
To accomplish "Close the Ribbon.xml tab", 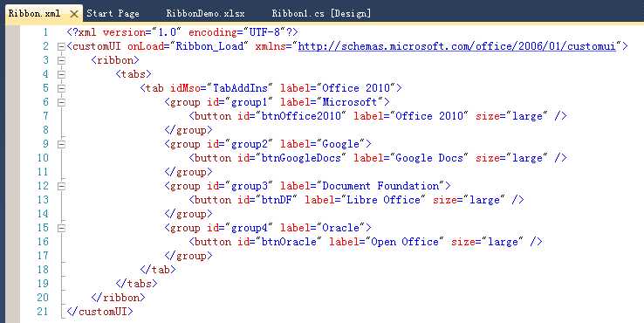I will [74, 14].
